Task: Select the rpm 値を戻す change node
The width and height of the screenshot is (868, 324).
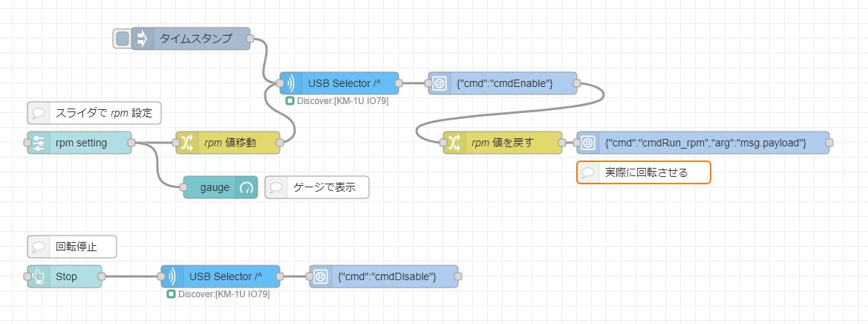Action: (503, 143)
